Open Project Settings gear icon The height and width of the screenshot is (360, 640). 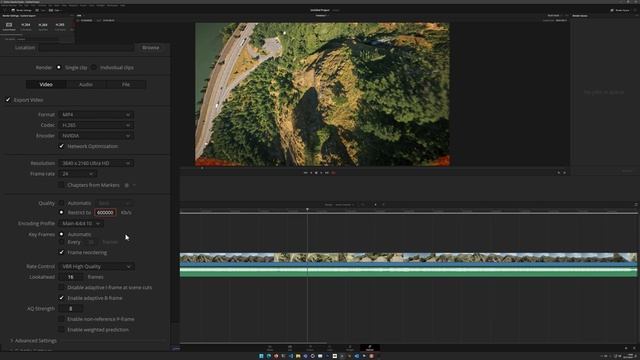click(x=634, y=348)
